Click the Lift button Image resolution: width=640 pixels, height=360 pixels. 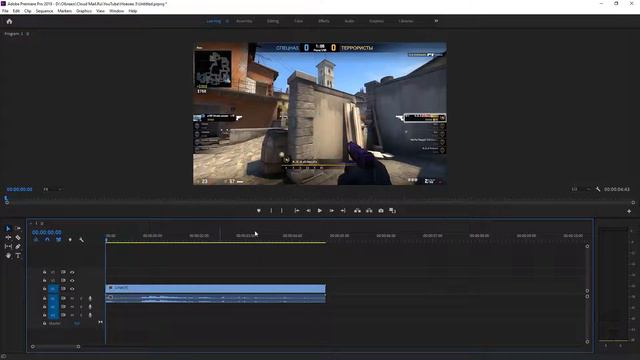tap(357, 211)
